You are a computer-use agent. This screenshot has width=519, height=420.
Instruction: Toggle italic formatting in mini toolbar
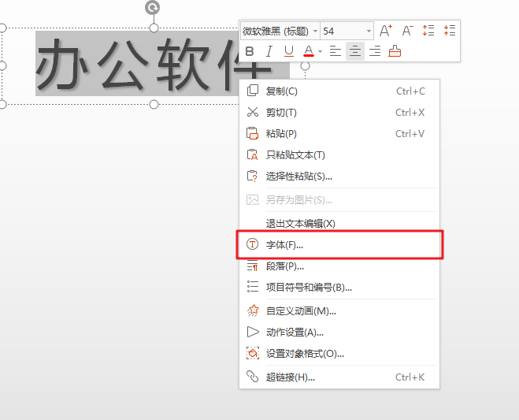coord(269,51)
